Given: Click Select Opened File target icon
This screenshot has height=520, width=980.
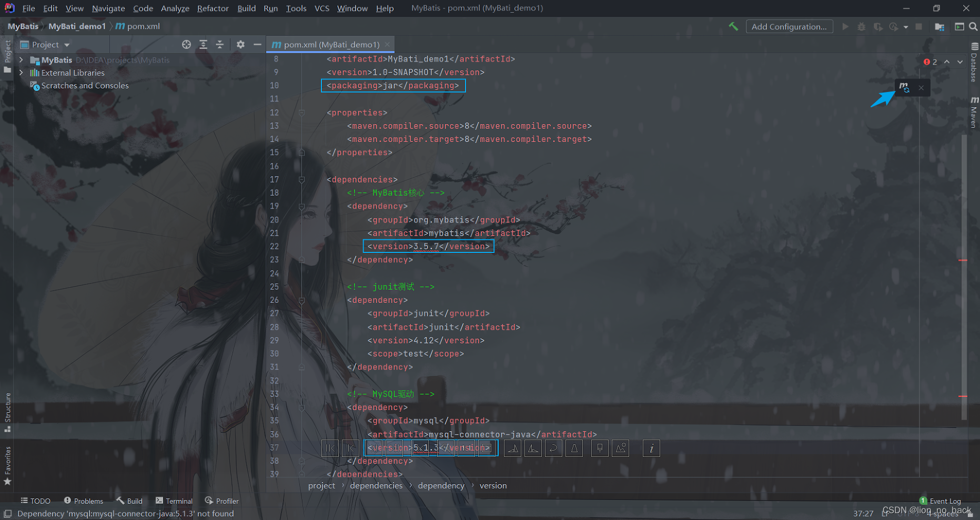Looking at the screenshot, I should [x=186, y=45].
